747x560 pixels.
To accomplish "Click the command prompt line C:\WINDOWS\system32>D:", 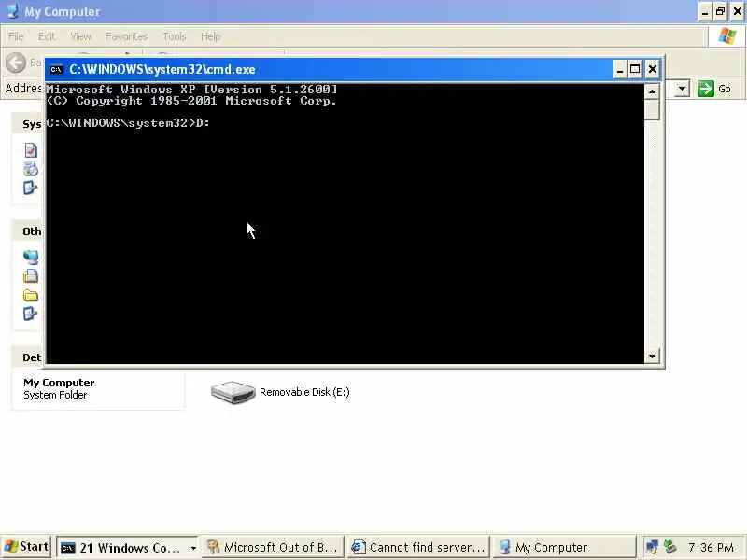I will [x=128, y=123].
